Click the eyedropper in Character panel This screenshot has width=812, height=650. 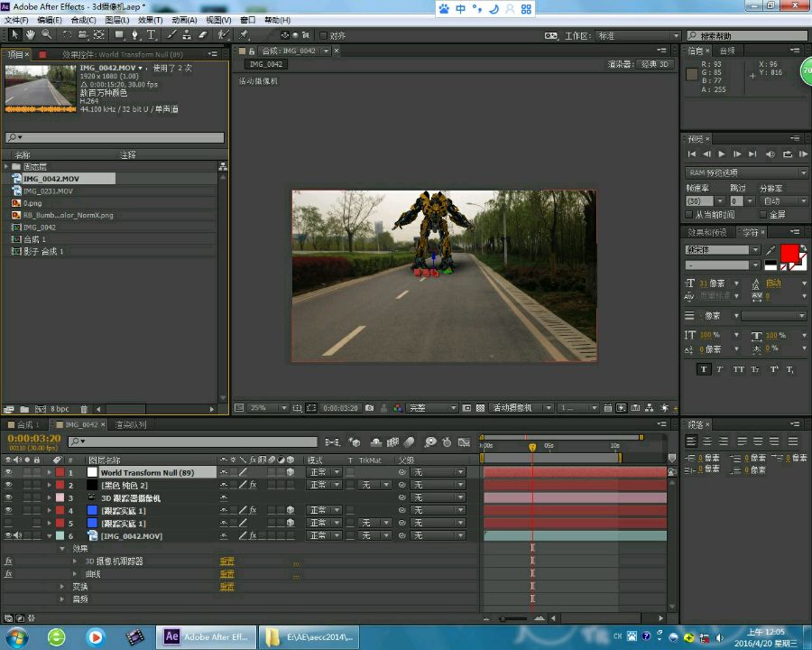click(771, 250)
